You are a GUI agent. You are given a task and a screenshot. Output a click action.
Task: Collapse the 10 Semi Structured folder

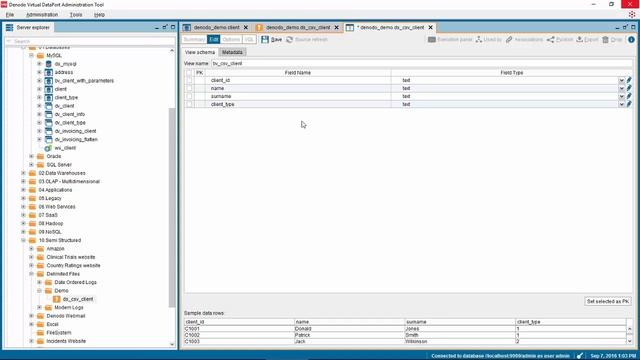tap(23, 240)
